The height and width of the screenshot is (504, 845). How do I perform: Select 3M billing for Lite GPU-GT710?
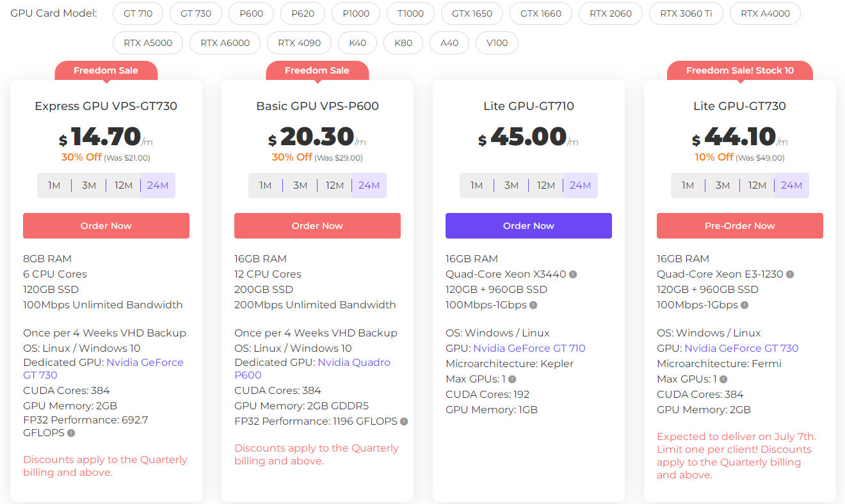(x=511, y=185)
